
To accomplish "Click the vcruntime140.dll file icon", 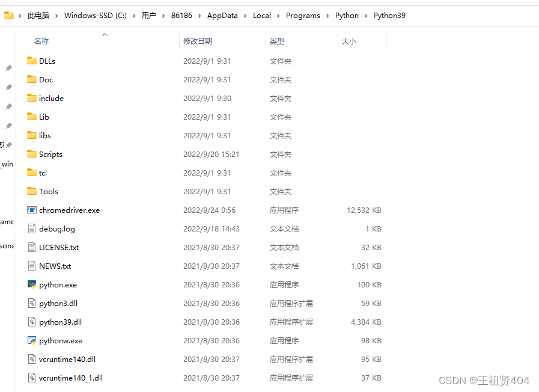I will (x=32, y=359).
